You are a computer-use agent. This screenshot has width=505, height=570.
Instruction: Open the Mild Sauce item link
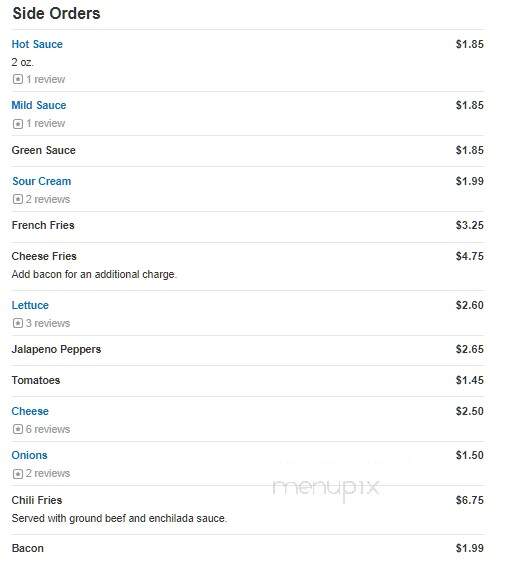tap(39, 105)
